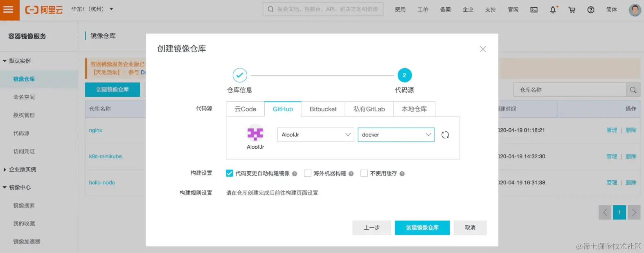Screen dimensions: 644x253
Task: Click 删除 for the nginx row
Action: click(x=631, y=130)
